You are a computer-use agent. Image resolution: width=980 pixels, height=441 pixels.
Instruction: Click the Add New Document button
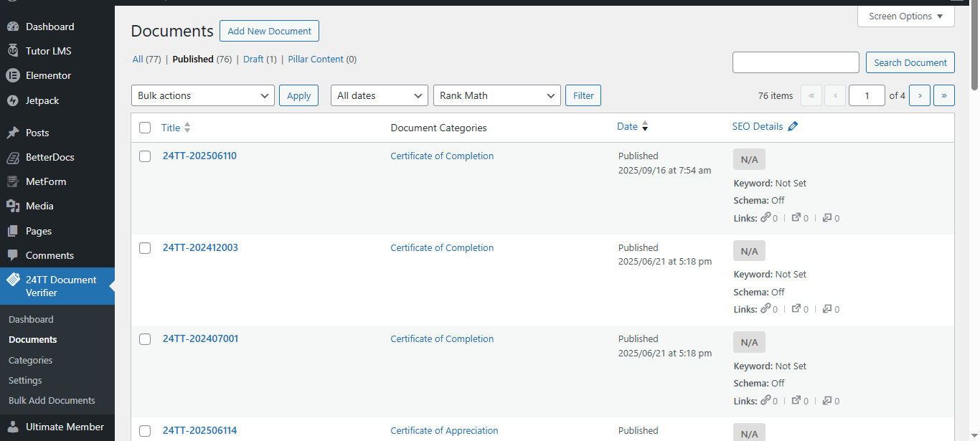click(269, 31)
